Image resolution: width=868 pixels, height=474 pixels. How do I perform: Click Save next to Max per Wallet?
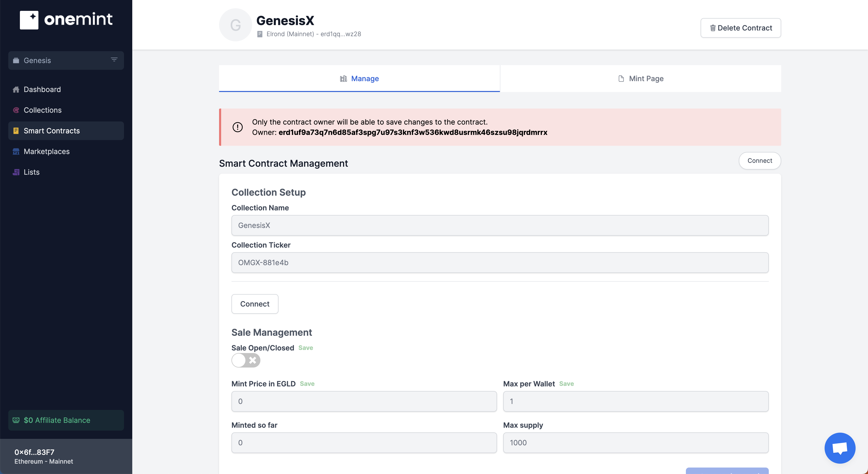pos(567,384)
